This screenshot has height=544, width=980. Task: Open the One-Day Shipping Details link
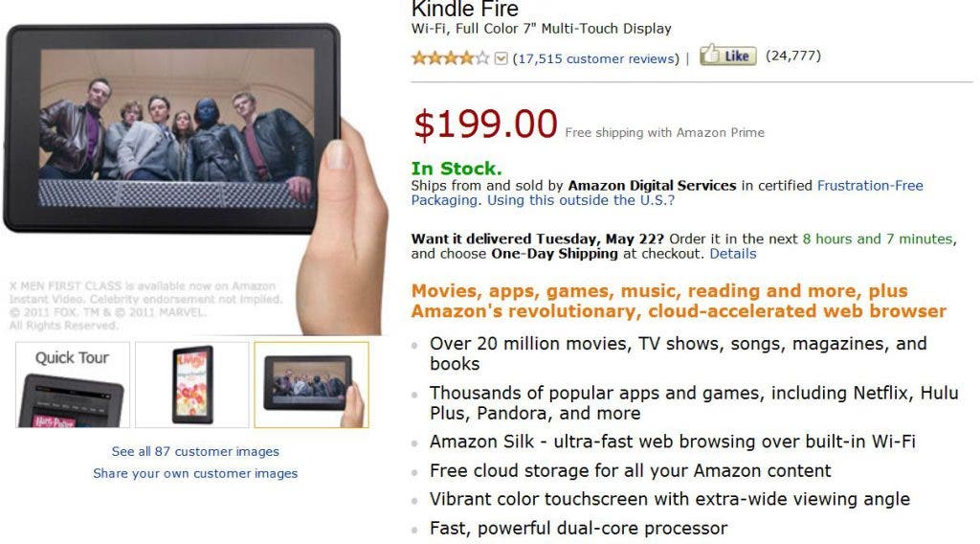point(732,253)
